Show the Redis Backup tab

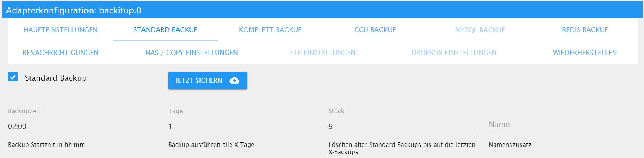click(585, 30)
